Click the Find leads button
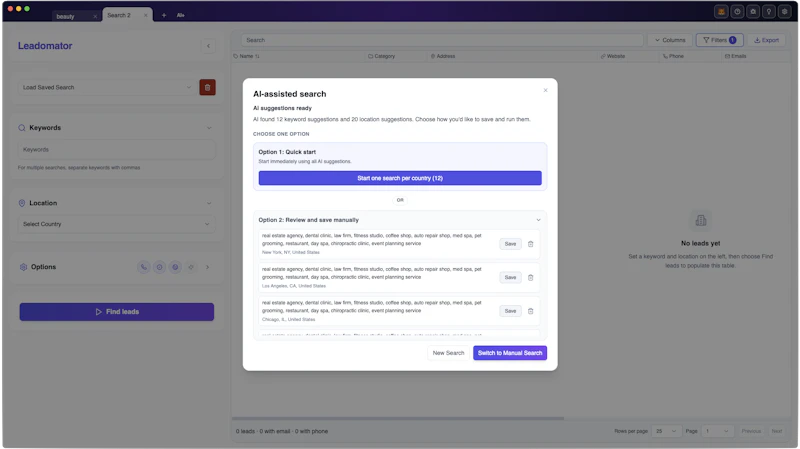Viewport: 800px width, 449px height. [x=117, y=312]
